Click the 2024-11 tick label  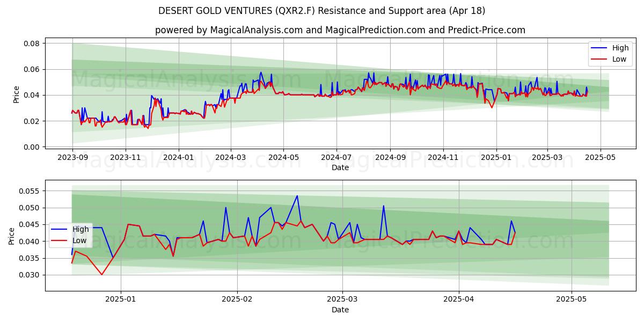[x=443, y=157]
